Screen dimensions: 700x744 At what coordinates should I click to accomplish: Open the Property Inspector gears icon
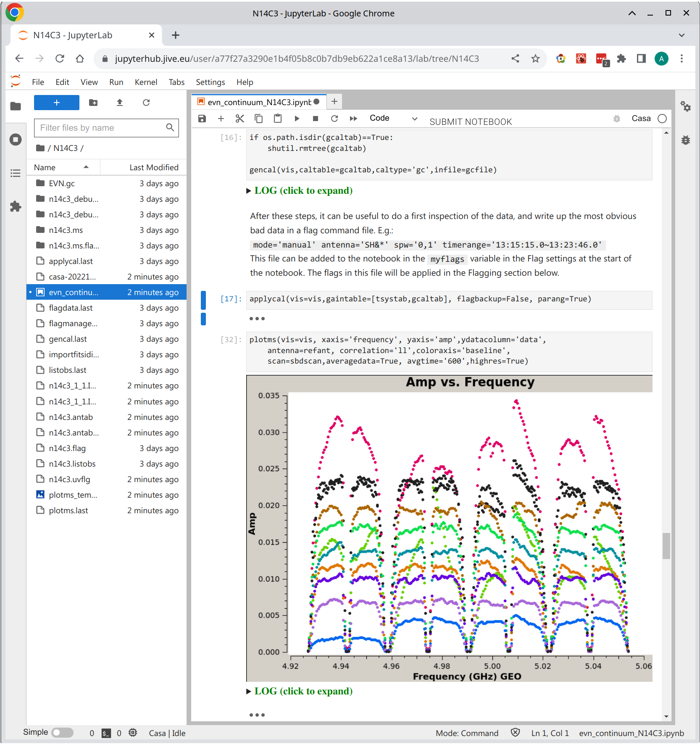pyautogui.click(x=686, y=106)
